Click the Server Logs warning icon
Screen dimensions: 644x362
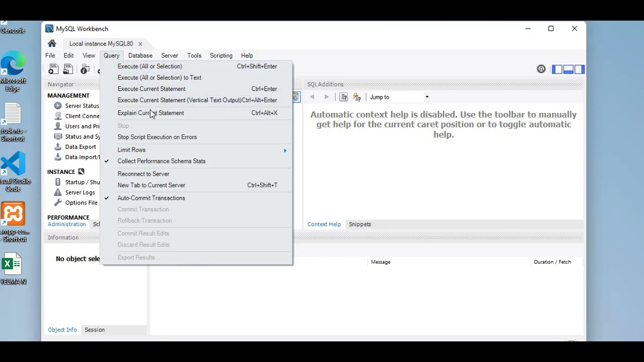pos(58,192)
